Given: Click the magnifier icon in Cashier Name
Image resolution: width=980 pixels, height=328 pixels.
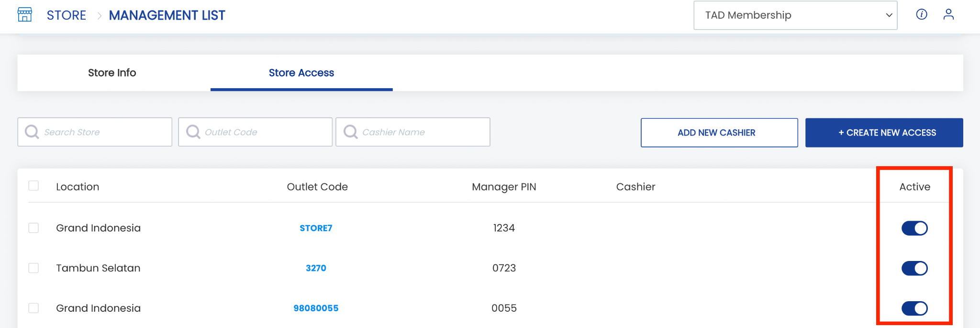Looking at the screenshot, I should [350, 132].
